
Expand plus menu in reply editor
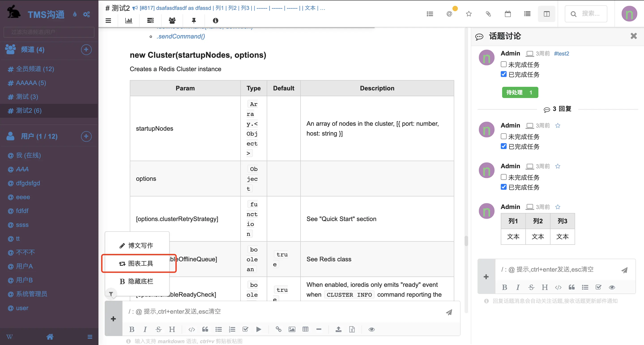pyautogui.click(x=486, y=277)
